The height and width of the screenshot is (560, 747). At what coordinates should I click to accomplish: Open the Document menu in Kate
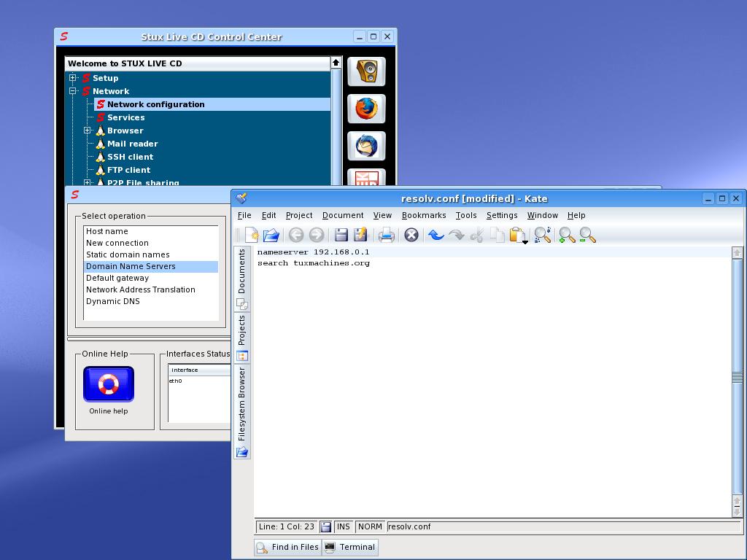[343, 215]
